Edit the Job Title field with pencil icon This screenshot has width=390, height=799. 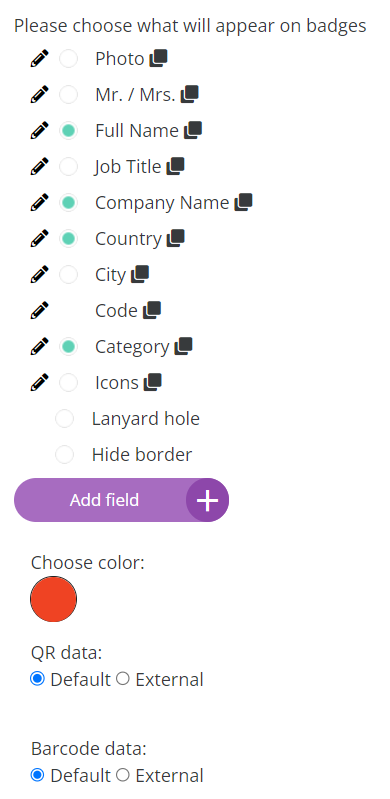(40, 166)
